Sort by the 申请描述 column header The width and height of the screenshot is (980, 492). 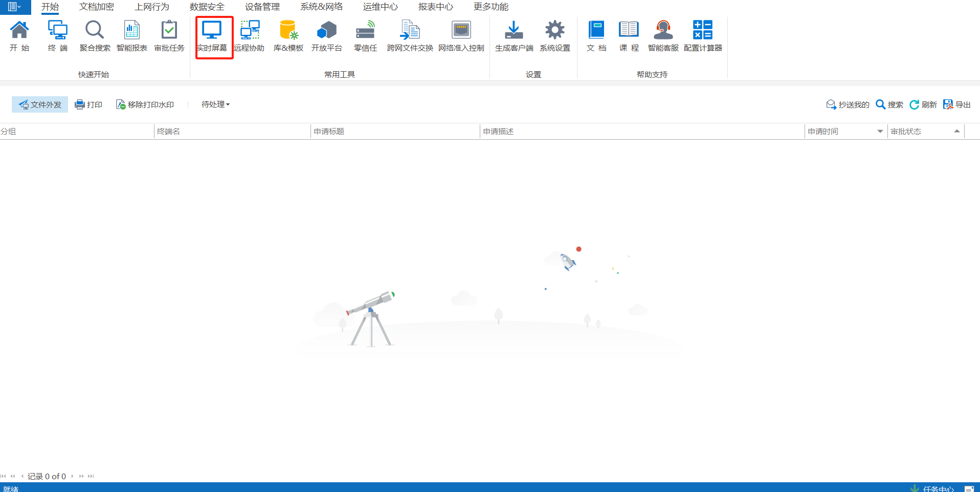click(642, 132)
